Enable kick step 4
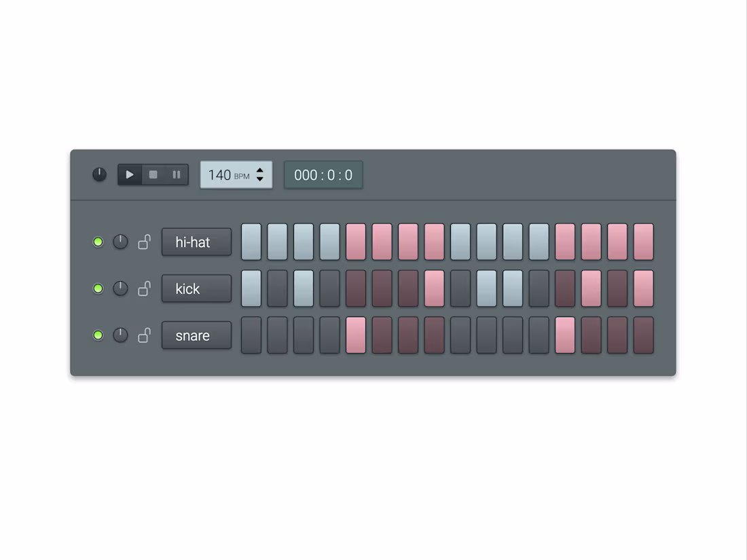 click(x=329, y=288)
